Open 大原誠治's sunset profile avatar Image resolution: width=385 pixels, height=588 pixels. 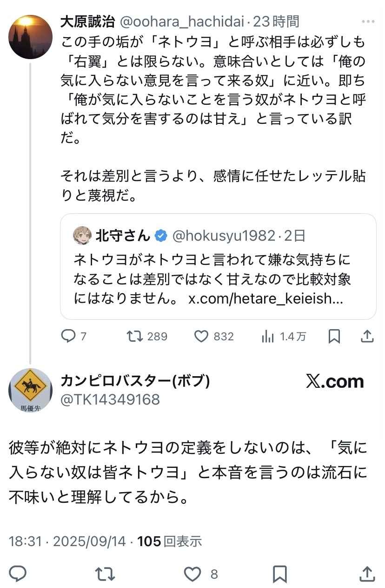pyautogui.click(x=30, y=37)
